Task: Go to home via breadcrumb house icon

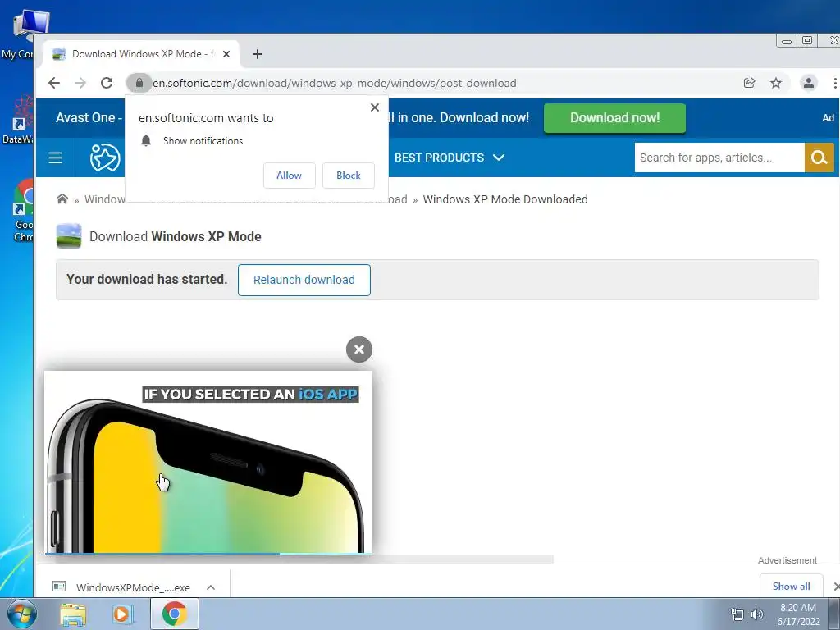Action: [62, 199]
